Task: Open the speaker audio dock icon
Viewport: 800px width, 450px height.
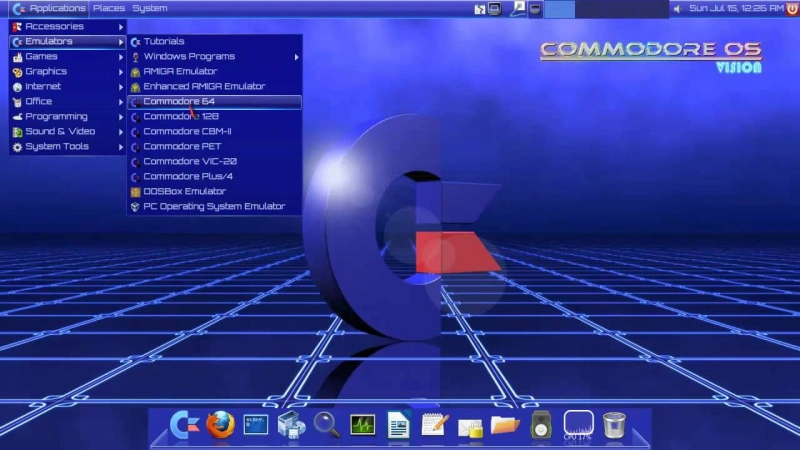Action: pos(541,424)
